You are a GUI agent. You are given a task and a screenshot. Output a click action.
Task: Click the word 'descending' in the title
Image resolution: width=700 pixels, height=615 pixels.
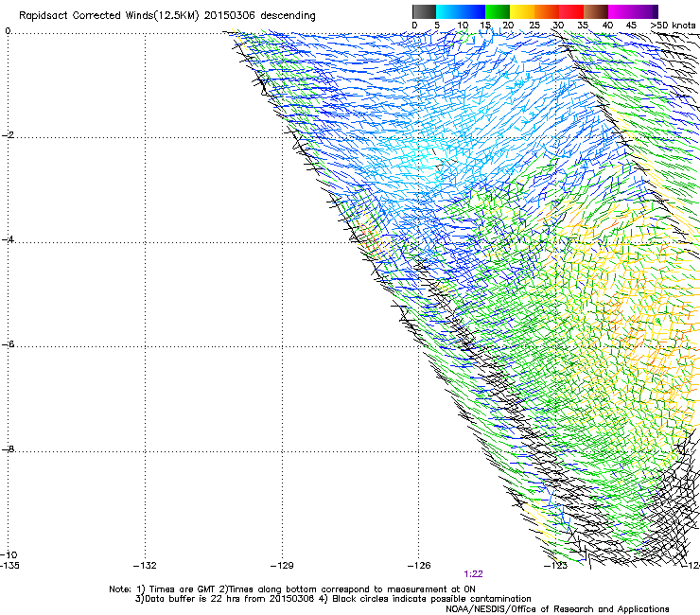[288, 16]
